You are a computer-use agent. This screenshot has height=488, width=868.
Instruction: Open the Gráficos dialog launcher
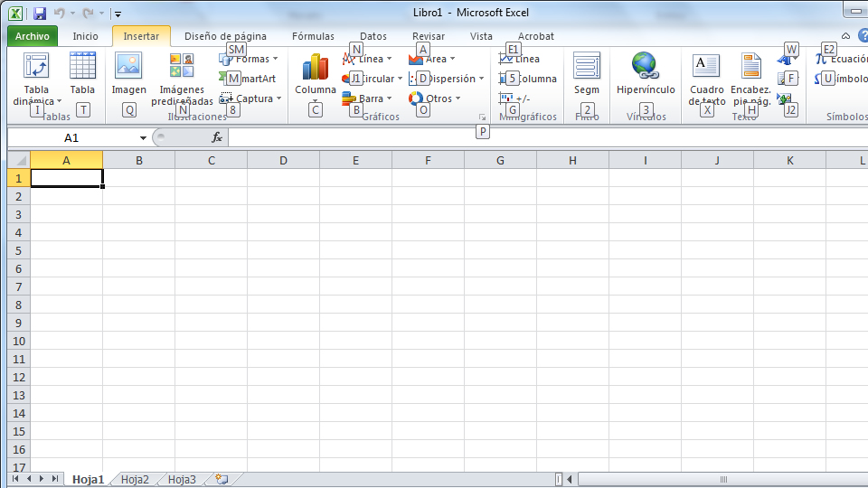point(482,117)
